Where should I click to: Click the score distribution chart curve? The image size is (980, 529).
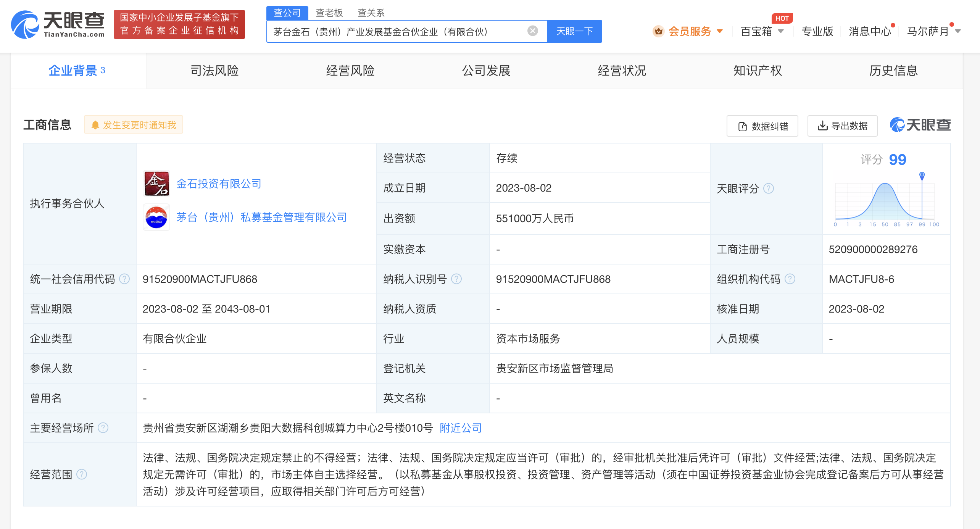pos(885,201)
